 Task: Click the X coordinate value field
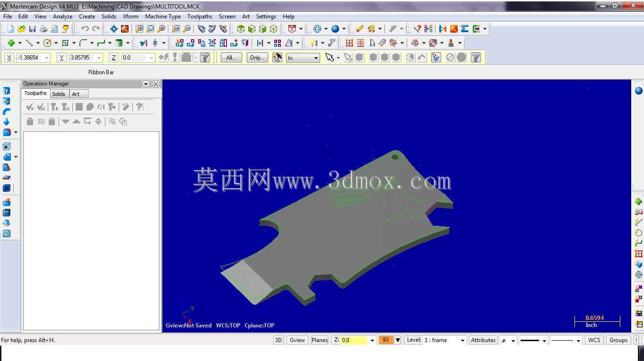point(30,58)
